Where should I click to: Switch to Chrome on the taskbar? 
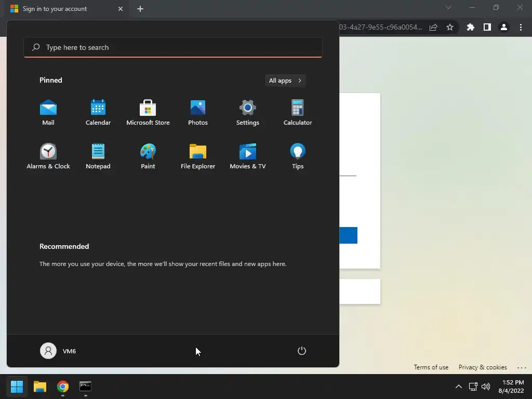[63, 387]
